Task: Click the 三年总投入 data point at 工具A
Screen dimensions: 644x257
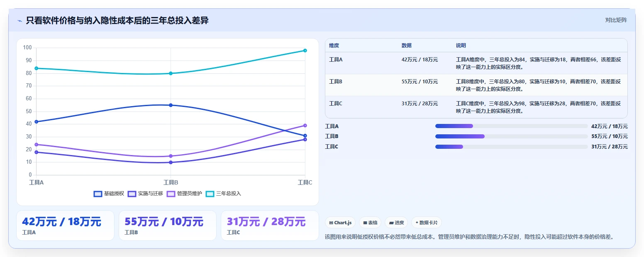Action: (x=37, y=68)
